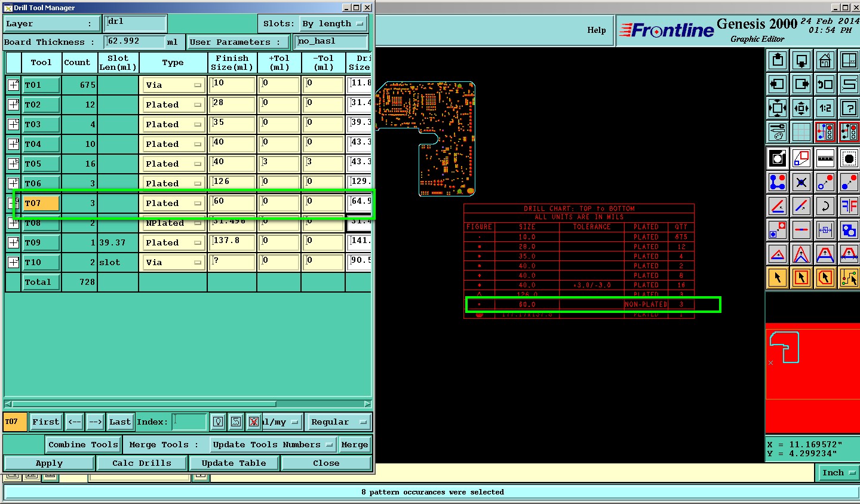This screenshot has height=504, width=860.
Task: Click the red X delete icon
Action: [254, 422]
